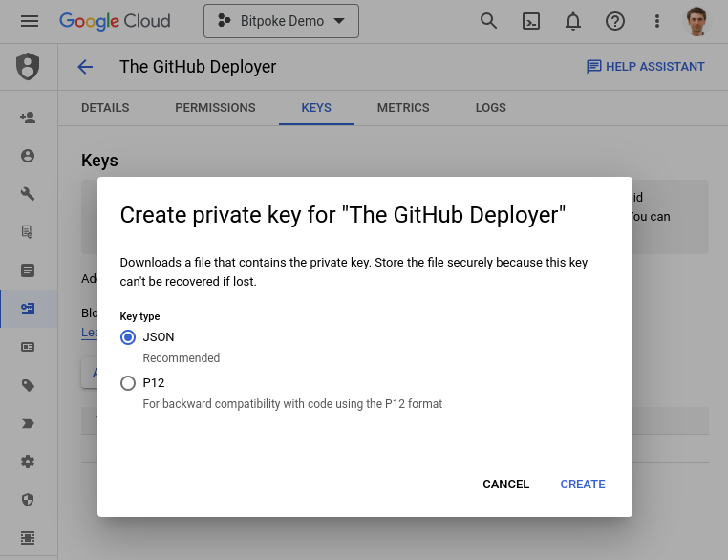Switch to the Permissions tab
This screenshot has height=560, width=728.
click(x=215, y=108)
